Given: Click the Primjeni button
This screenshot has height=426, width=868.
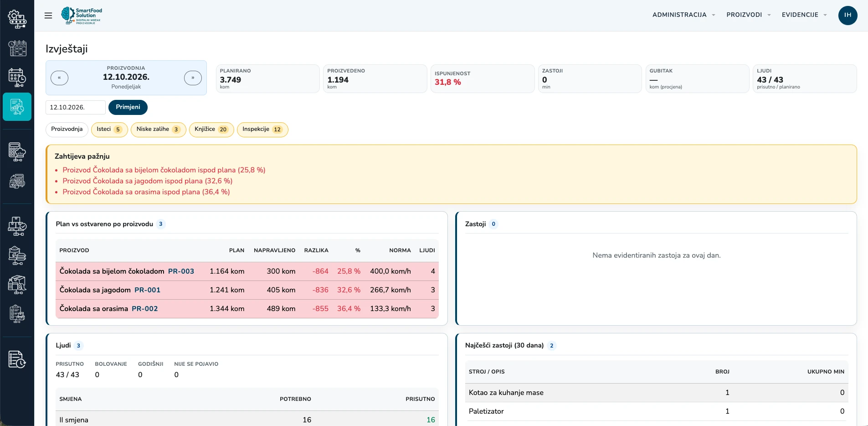Looking at the screenshot, I should coord(128,107).
